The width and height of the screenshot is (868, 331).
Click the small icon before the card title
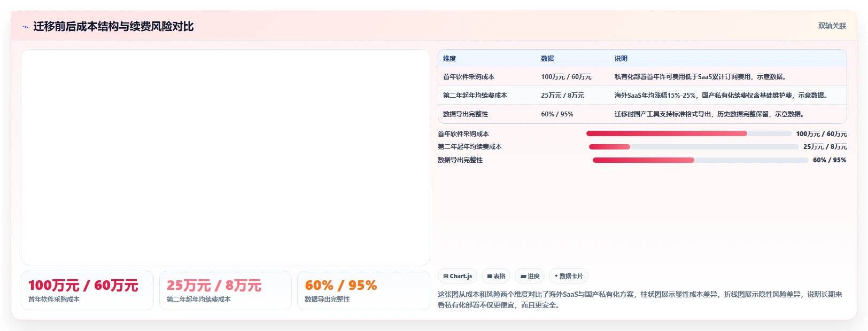coord(25,27)
